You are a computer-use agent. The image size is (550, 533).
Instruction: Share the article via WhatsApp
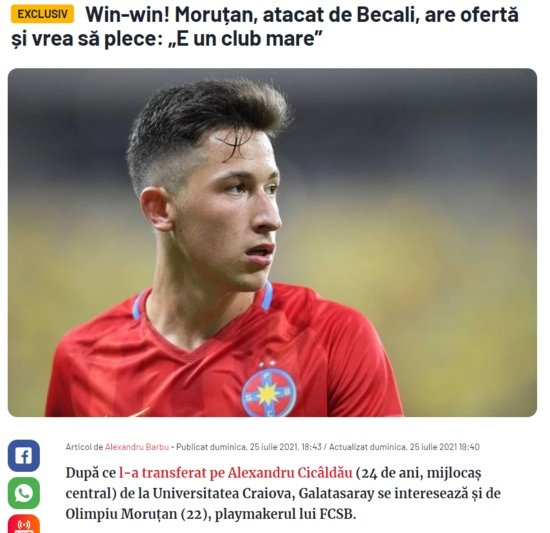coord(24,493)
